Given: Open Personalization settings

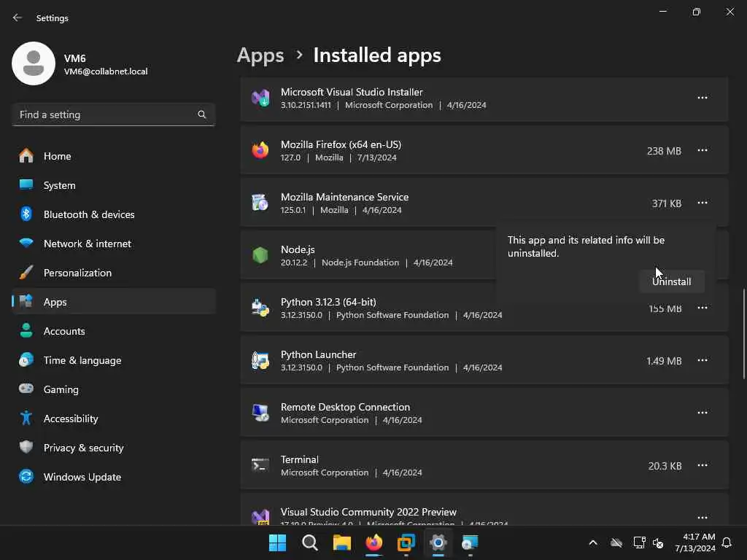Looking at the screenshot, I should (113, 273).
